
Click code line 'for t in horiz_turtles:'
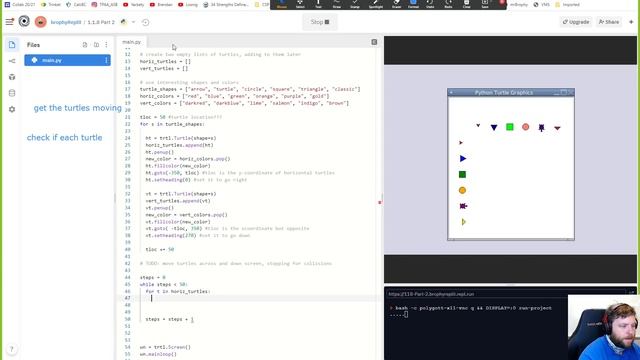tap(178, 291)
